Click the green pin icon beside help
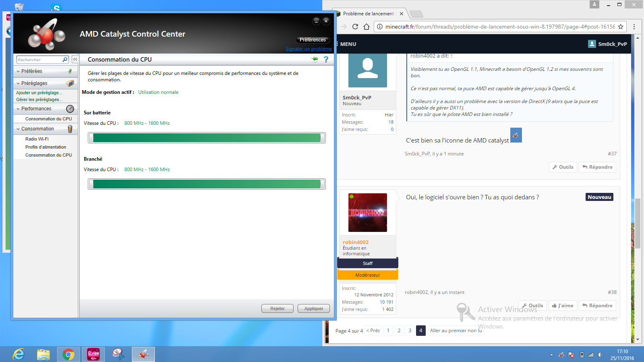Screen dimensions: 644x362 tap(315, 59)
